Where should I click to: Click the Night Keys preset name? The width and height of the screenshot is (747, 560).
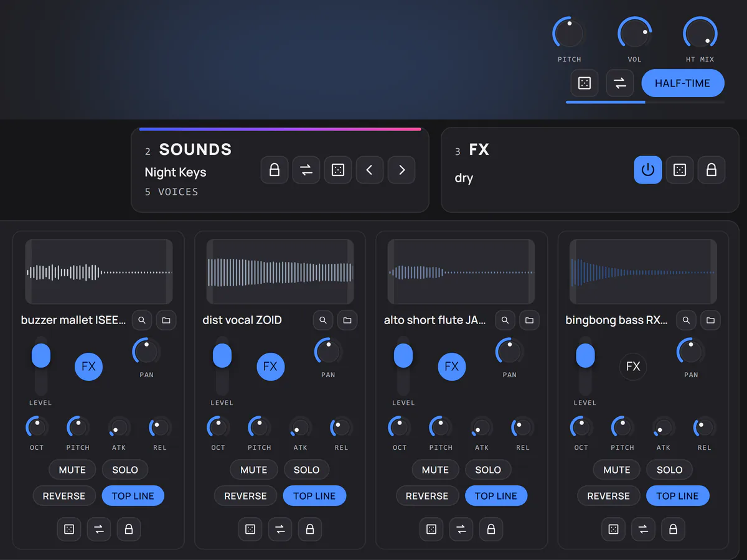pos(176,172)
